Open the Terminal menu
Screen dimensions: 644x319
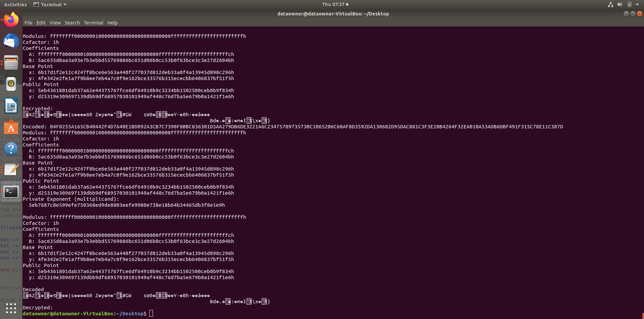[x=93, y=23]
